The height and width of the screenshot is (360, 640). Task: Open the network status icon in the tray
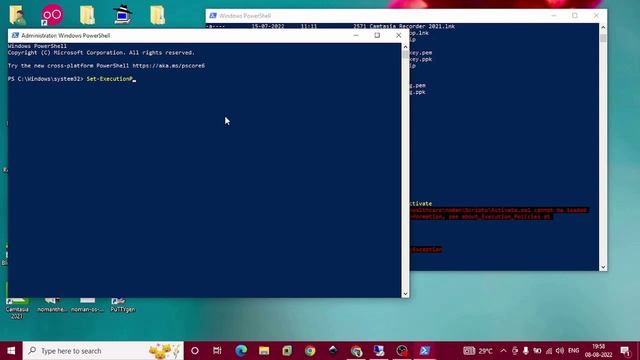tap(549, 351)
